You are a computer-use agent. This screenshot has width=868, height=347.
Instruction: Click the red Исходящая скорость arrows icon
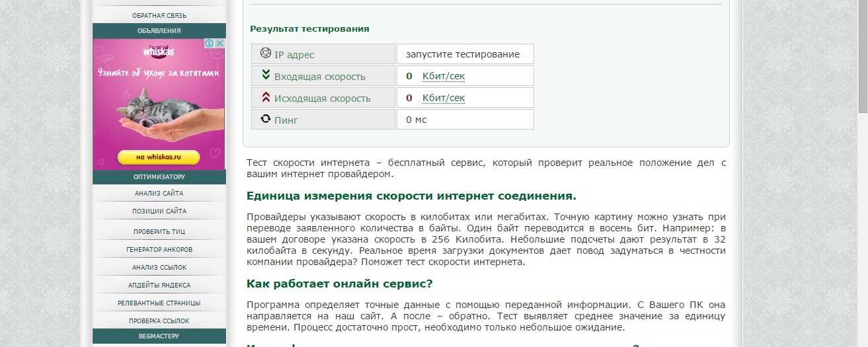coord(266,97)
